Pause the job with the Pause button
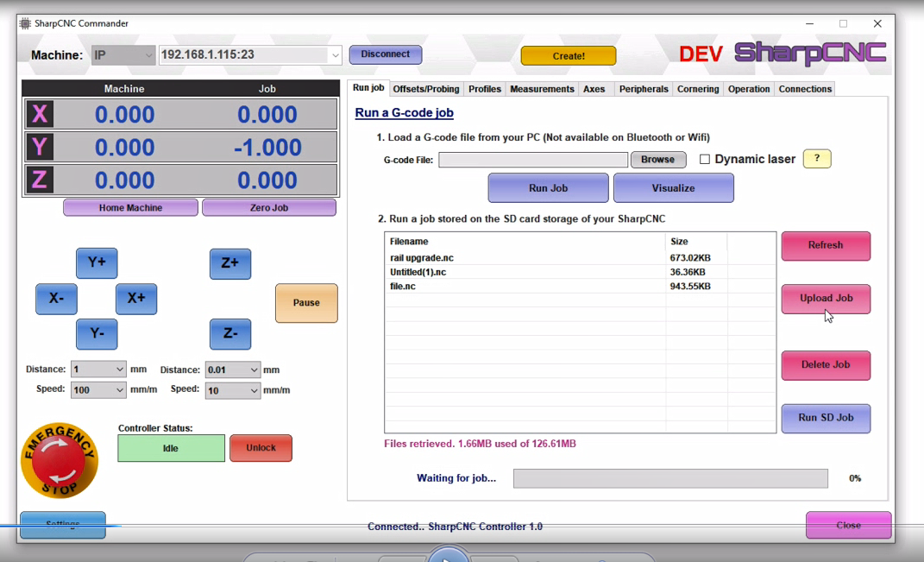This screenshot has height=562, width=924. point(306,303)
